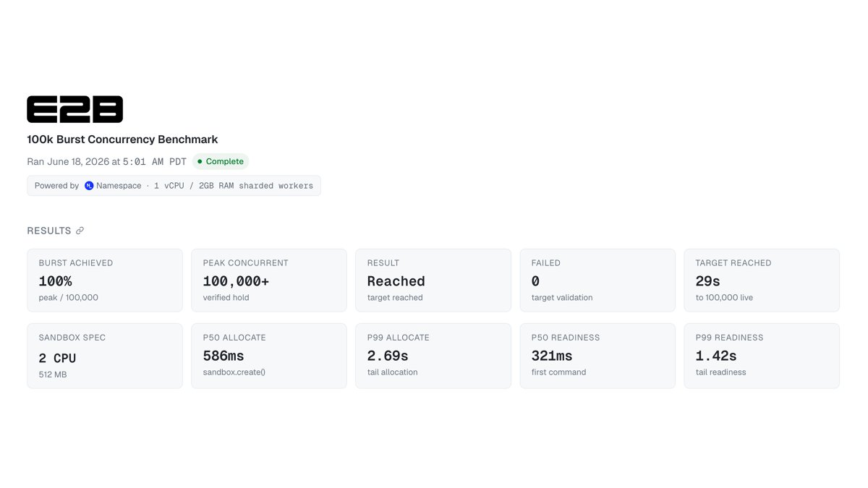Click the green Complete status badge
This screenshot has height=488, width=868.
pyautogui.click(x=221, y=161)
